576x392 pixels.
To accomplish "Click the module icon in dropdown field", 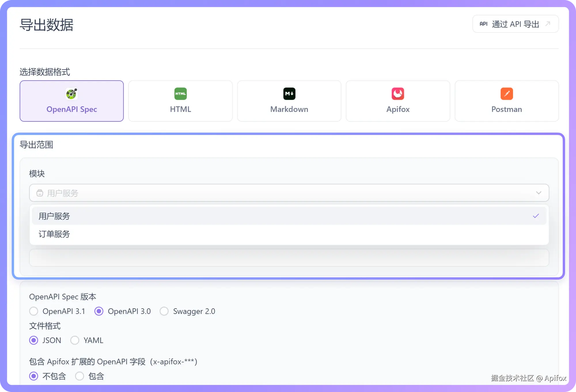I will pyautogui.click(x=40, y=193).
